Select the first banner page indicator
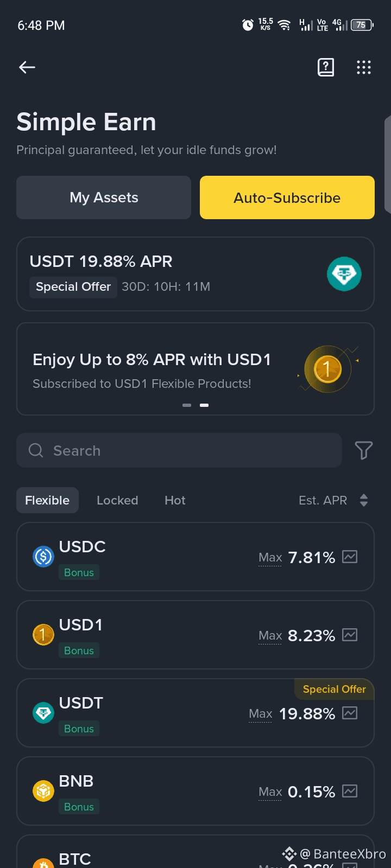 187,405
